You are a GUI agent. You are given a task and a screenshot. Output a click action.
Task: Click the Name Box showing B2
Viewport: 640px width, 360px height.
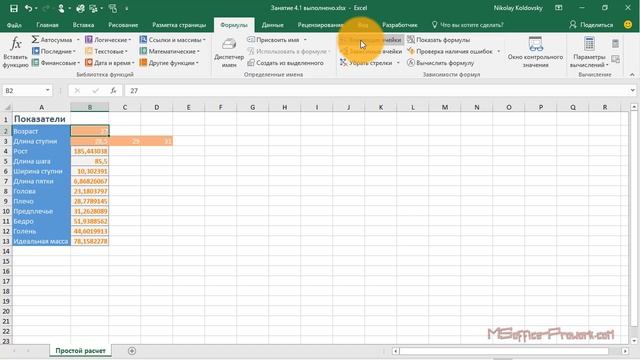[23, 91]
